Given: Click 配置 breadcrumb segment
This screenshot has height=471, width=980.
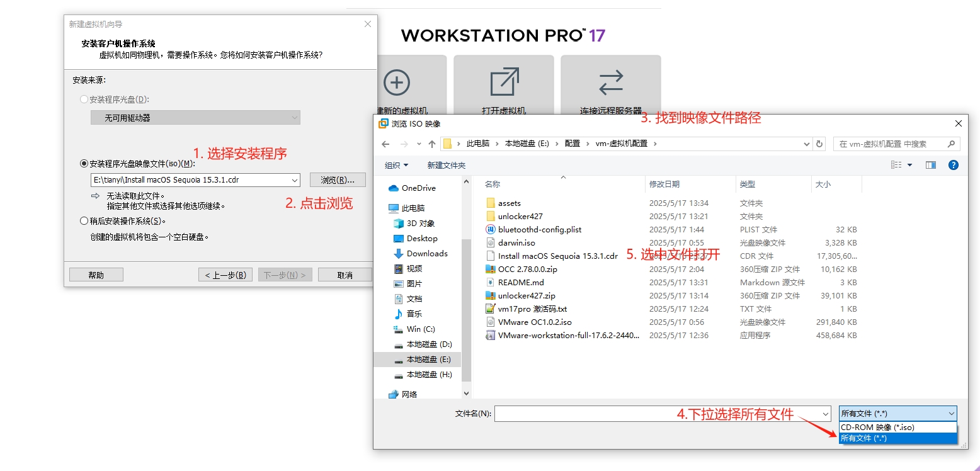Looking at the screenshot, I should tap(573, 144).
